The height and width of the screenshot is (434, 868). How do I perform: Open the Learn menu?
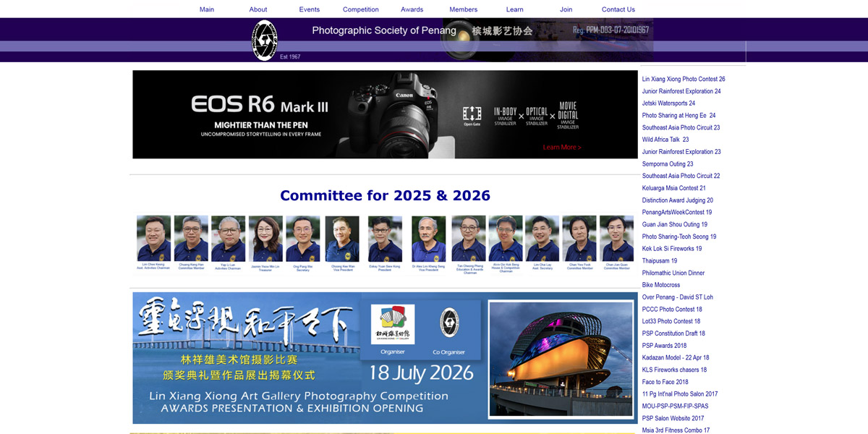pos(515,9)
